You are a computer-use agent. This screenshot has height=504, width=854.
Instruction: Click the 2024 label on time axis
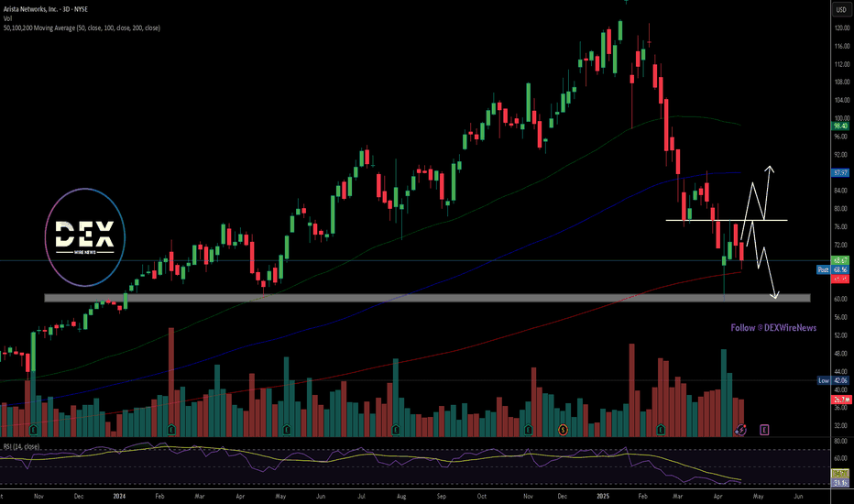coord(119,497)
